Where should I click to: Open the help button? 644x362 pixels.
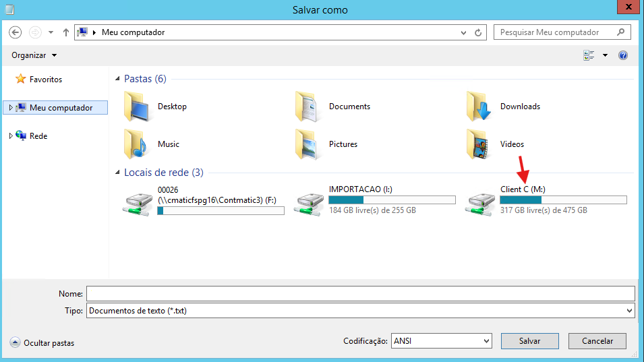[x=623, y=55]
